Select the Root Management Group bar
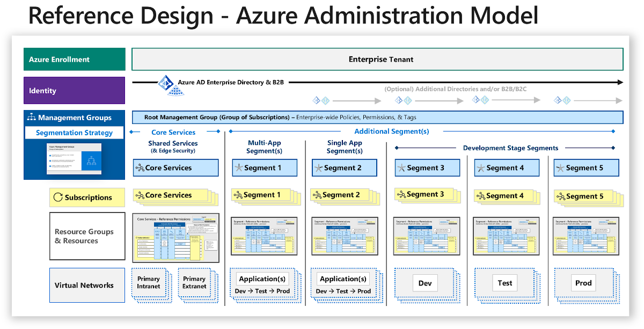Viewport: 644px width, 329px height. click(x=377, y=117)
